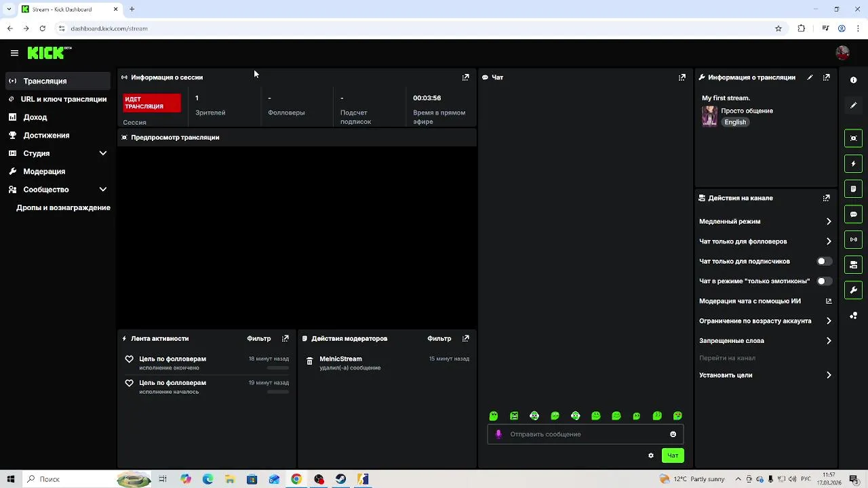Open Windows Start menu

coord(11,479)
